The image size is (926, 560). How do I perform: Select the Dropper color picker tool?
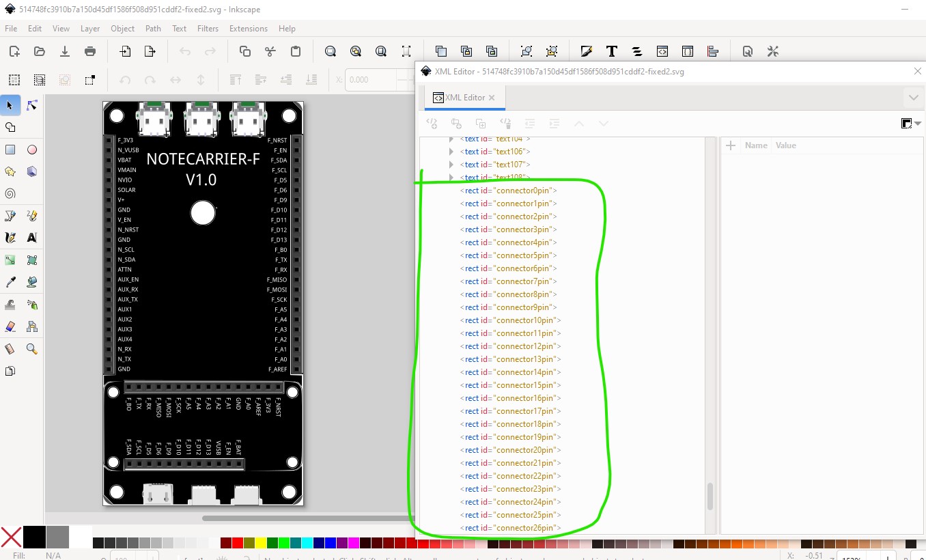10,282
